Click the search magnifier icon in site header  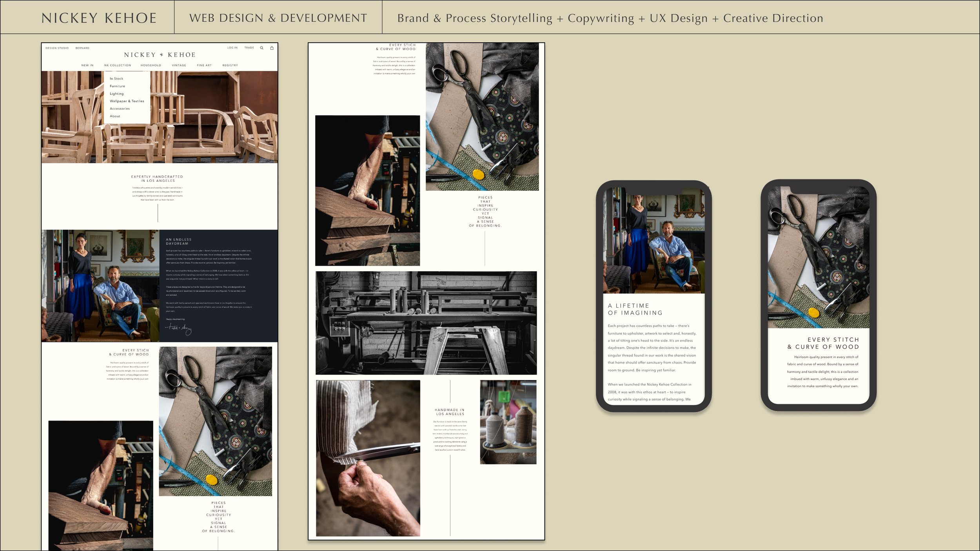point(262,48)
